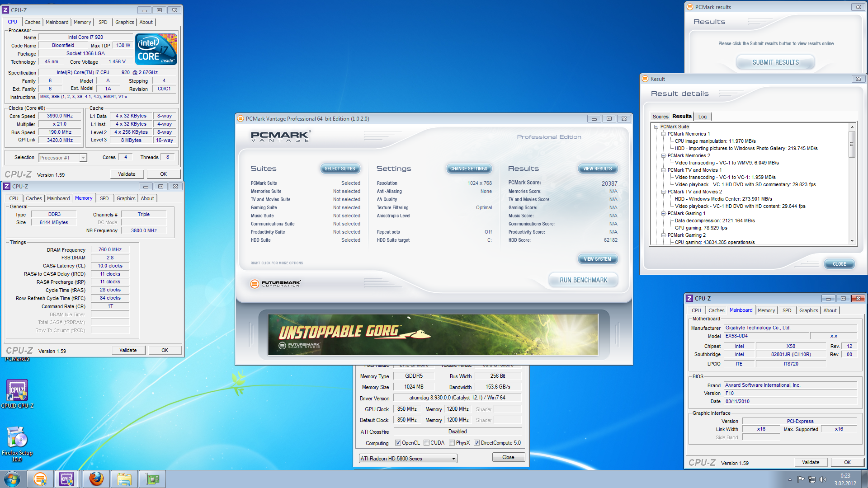The height and width of the screenshot is (488, 868).
Task: Collapse the PCMark Gaming 2 node
Action: [x=663, y=235]
